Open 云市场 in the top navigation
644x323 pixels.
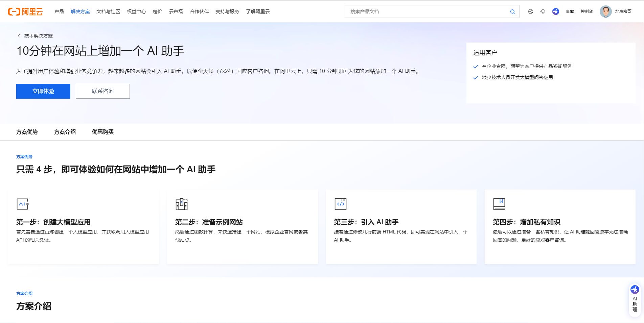[176, 11]
